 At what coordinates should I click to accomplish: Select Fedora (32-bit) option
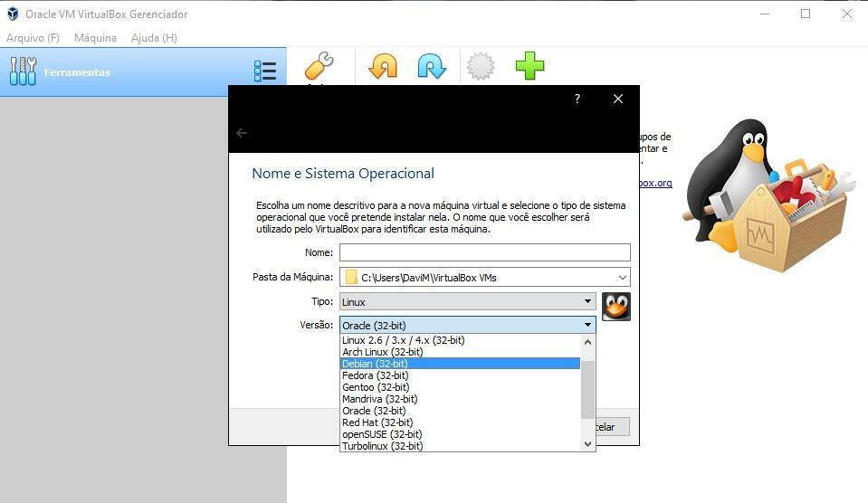click(x=460, y=375)
